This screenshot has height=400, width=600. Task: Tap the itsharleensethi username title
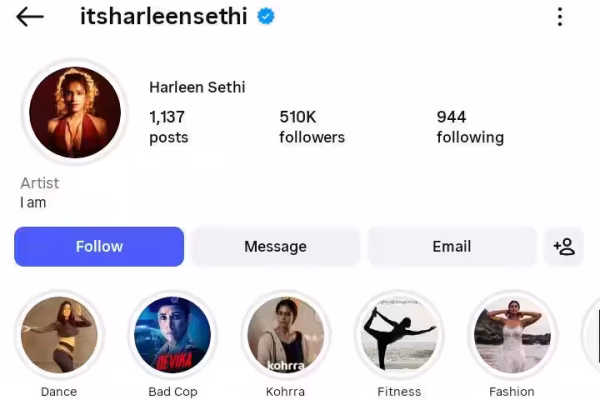click(x=163, y=16)
